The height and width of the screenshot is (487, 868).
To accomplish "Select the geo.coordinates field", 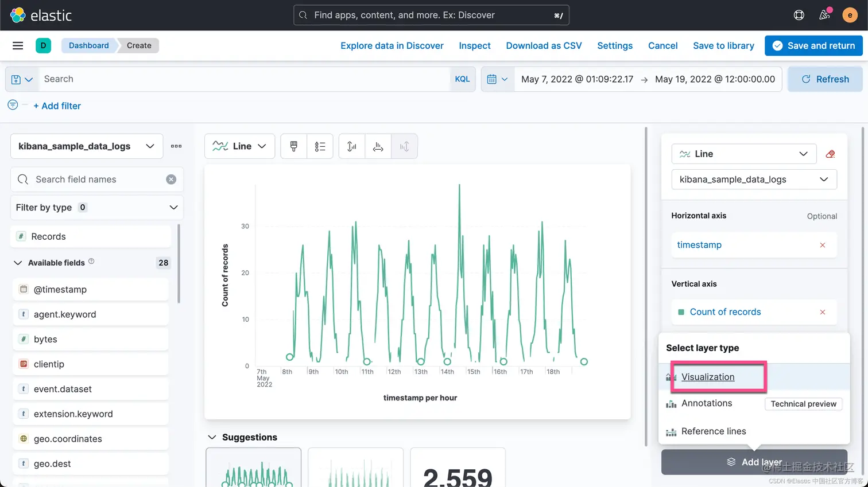I will coord(91,439).
